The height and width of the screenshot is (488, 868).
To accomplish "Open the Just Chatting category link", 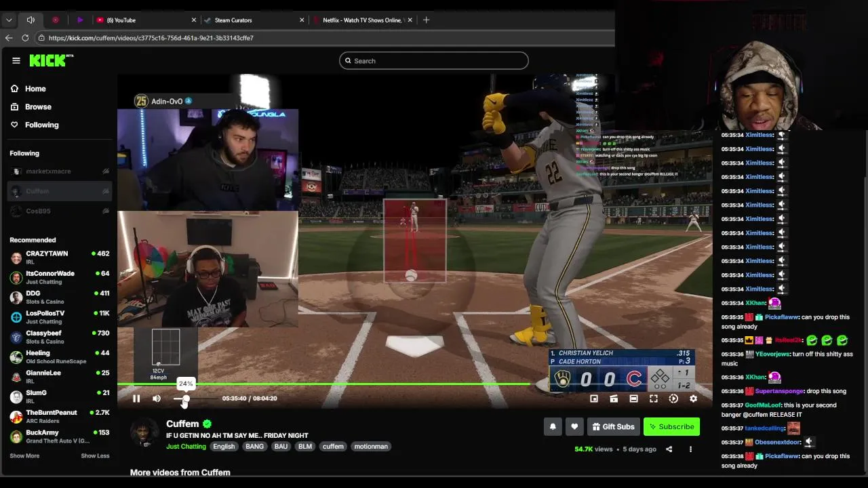I will tap(186, 446).
